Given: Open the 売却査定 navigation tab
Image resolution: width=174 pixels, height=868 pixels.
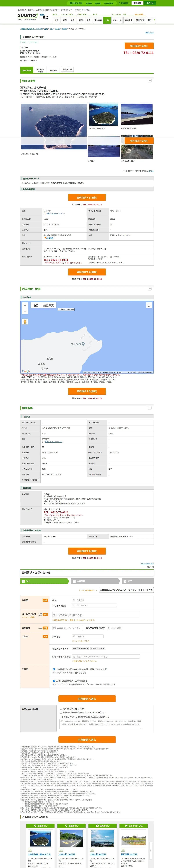Looking at the screenshot, I should [128, 20].
